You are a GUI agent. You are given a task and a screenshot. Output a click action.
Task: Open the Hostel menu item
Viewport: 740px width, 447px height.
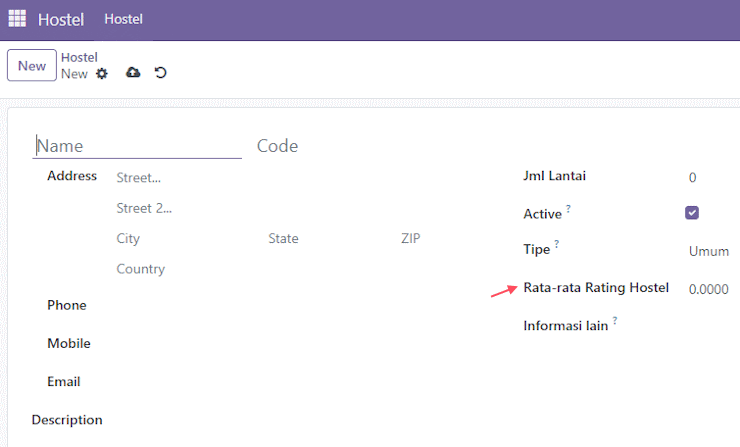pos(124,19)
